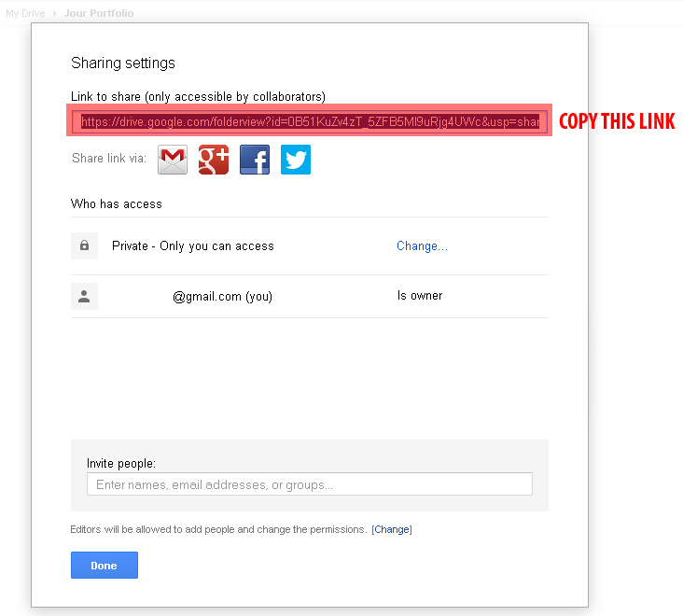The width and height of the screenshot is (683, 616).
Task: Click the red 'COPY THIS LINK' annotation
Action: 616,122
